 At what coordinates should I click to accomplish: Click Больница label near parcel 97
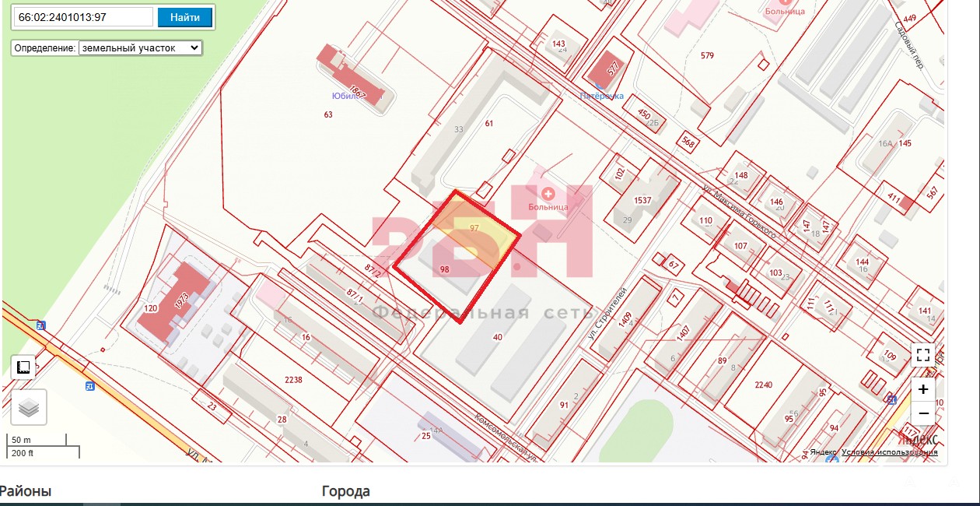point(548,207)
